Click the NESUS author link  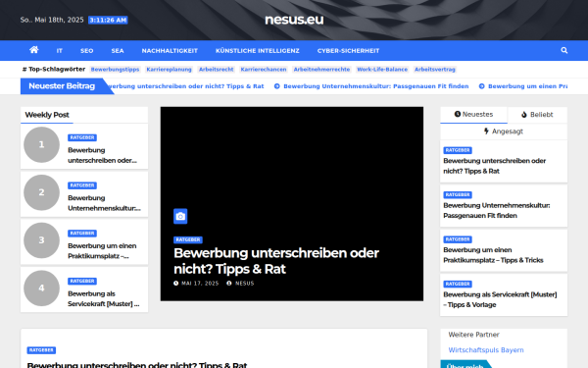click(x=244, y=284)
